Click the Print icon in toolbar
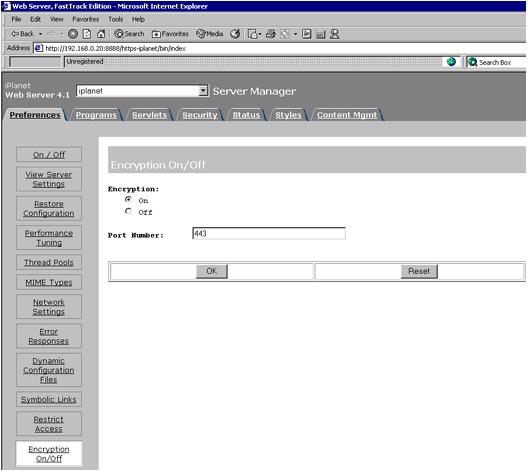 click(271, 34)
